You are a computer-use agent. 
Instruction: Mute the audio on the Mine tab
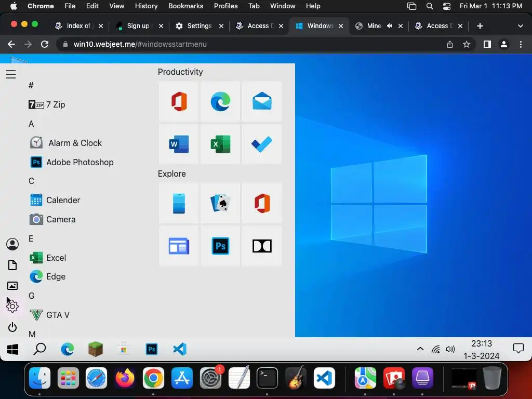(x=390, y=26)
